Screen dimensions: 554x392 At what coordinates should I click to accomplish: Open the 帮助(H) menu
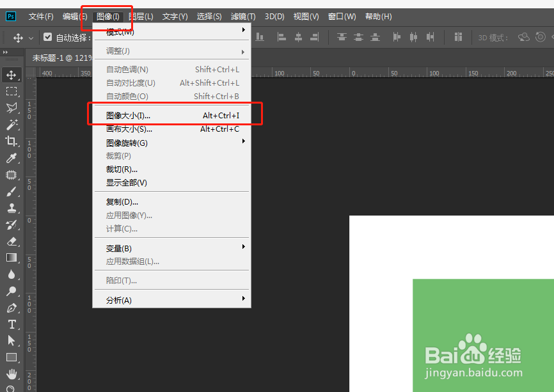click(x=379, y=17)
